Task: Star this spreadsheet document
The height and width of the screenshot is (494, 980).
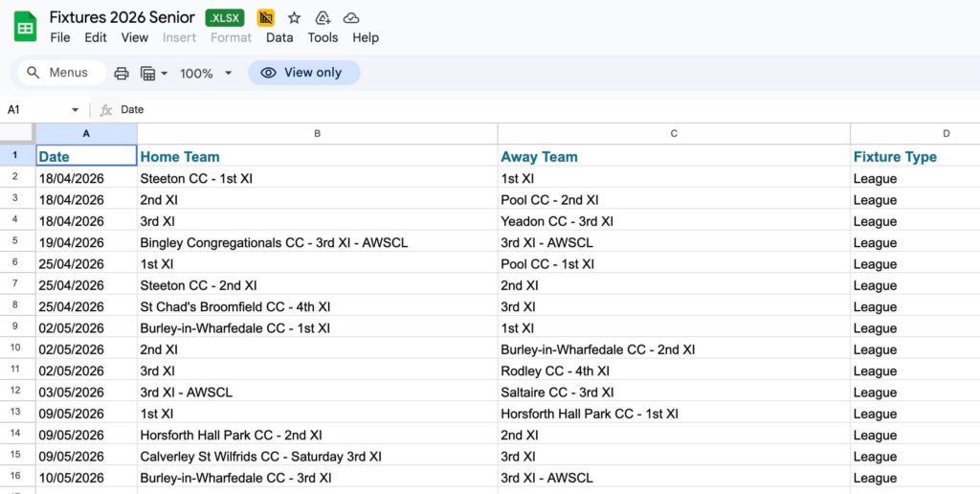Action: (x=294, y=18)
